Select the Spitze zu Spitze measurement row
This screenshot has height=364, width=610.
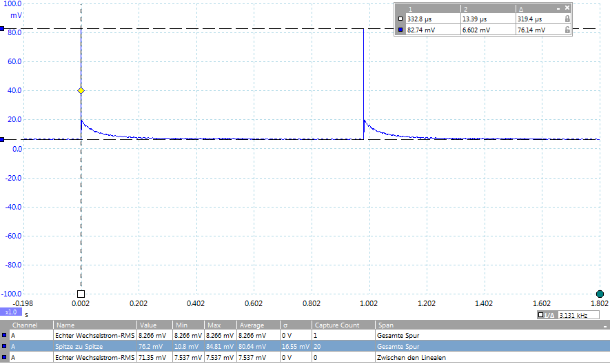pyautogui.click(x=305, y=346)
